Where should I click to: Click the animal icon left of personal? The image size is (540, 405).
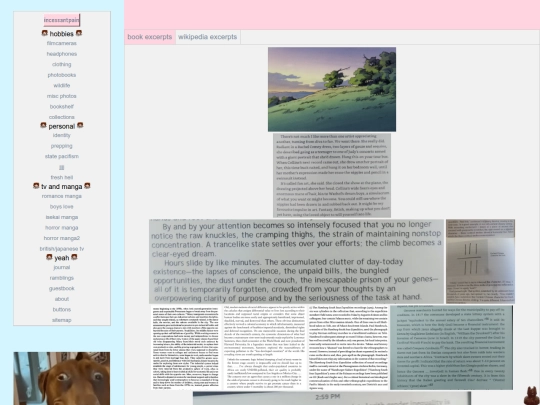click(43, 125)
